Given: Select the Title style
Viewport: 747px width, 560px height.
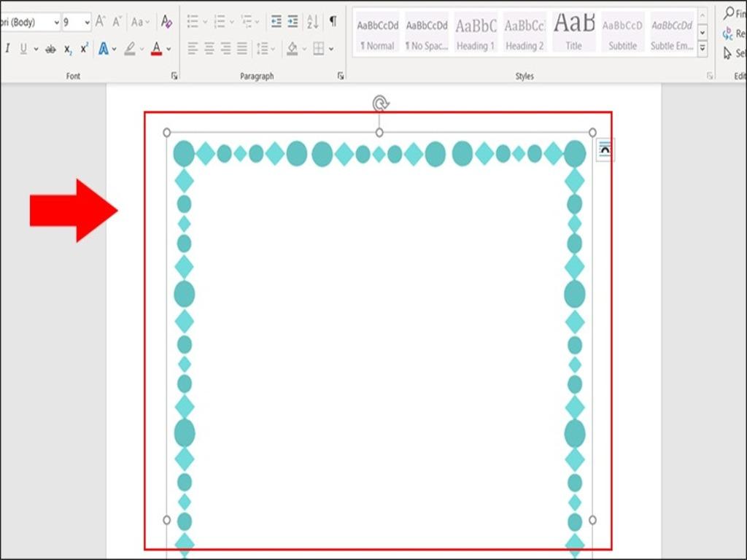Looking at the screenshot, I should click(573, 34).
